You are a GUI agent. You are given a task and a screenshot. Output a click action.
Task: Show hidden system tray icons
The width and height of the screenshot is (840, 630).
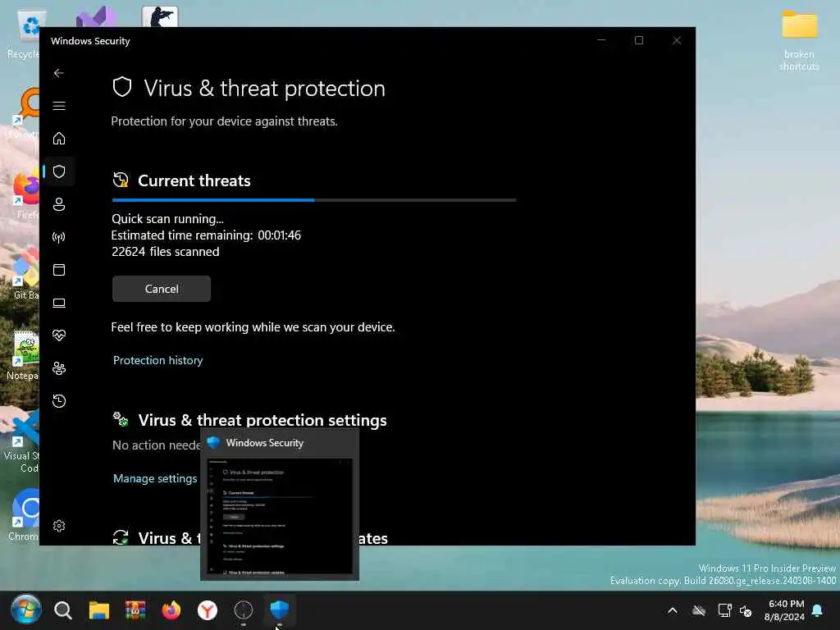(673, 610)
